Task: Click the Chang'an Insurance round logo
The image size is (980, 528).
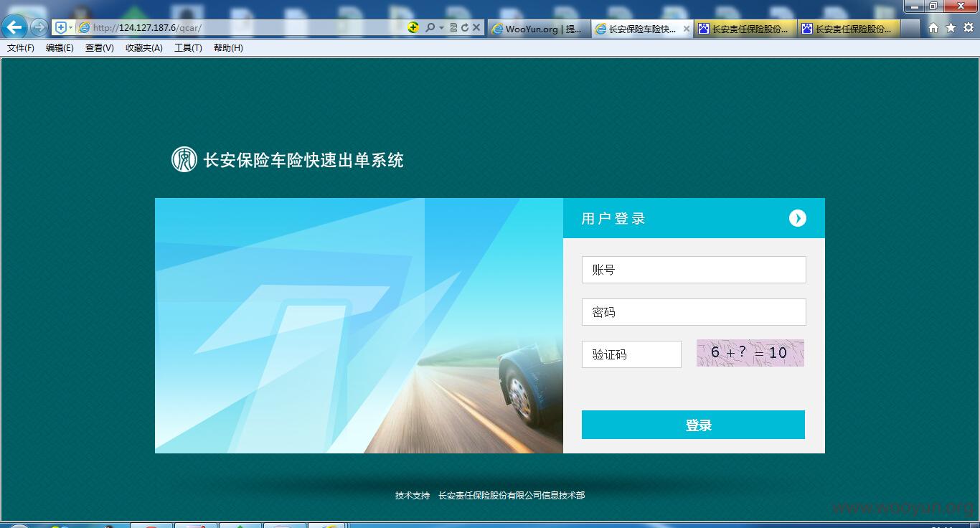Action: 184,159
